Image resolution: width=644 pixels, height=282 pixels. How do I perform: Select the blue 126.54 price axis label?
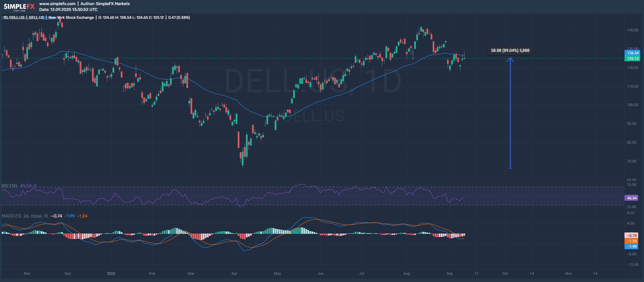coord(632,53)
